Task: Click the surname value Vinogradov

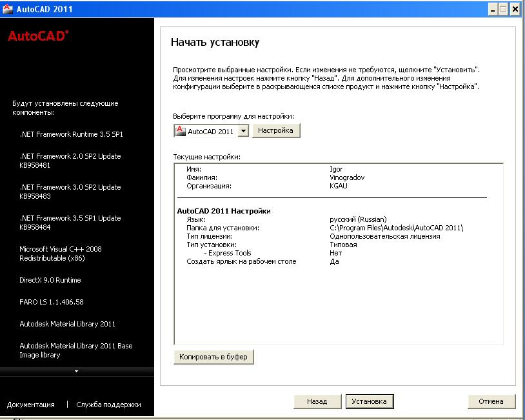Action: click(347, 177)
